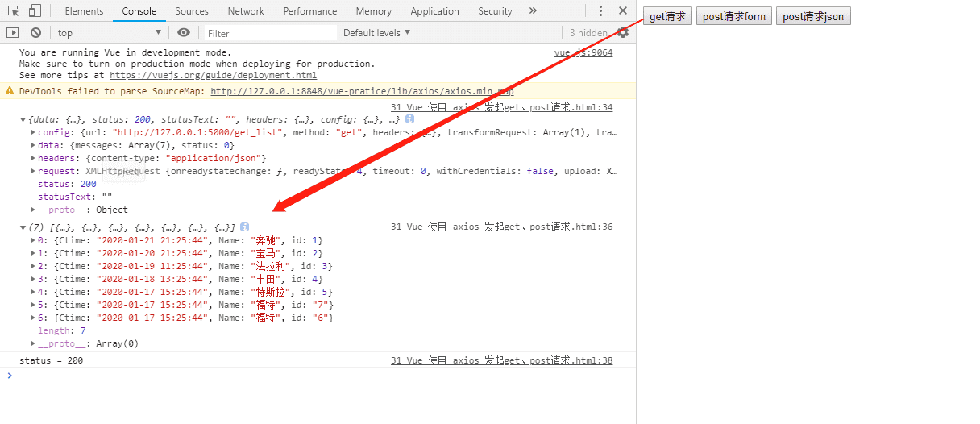Focus the console Filter input field

tap(269, 33)
